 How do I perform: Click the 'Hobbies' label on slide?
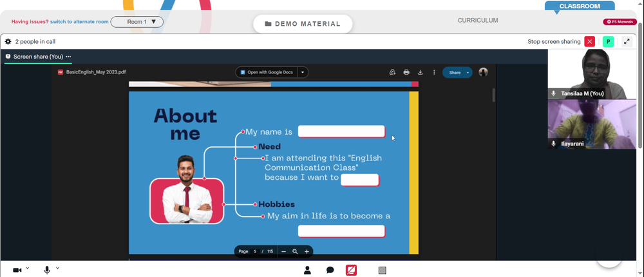point(276,204)
